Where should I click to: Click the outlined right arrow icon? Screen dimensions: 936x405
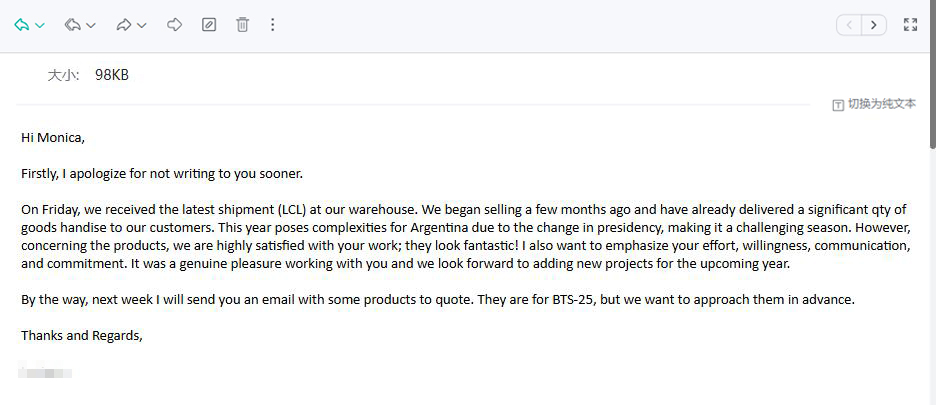pyautogui.click(x=174, y=25)
